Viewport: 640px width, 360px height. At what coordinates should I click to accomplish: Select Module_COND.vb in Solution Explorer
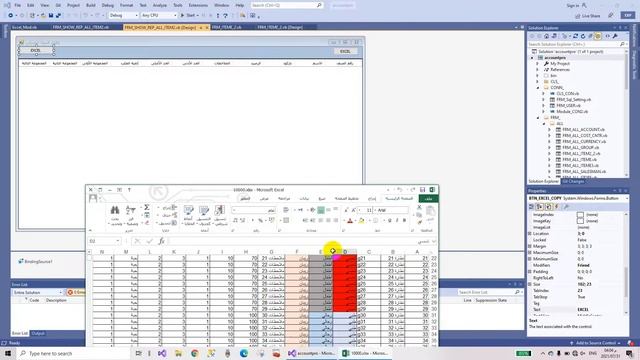572,111
